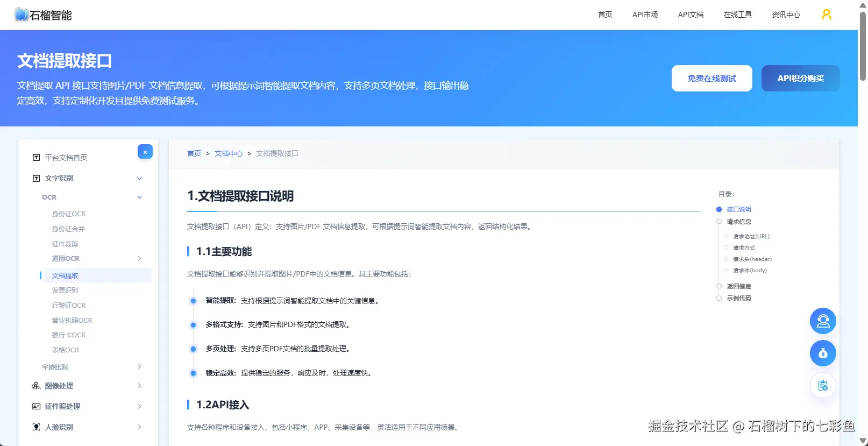Jump to 请求头(header) in table of contents

[x=752, y=259]
